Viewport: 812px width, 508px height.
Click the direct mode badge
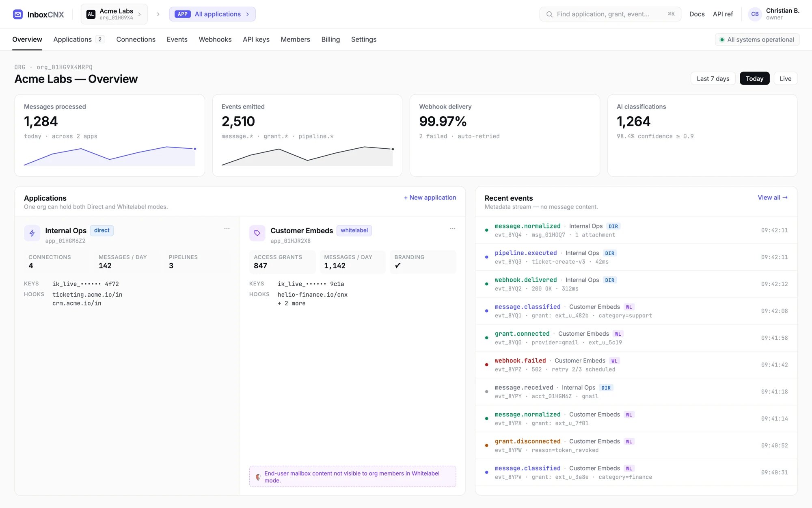pos(102,230)
